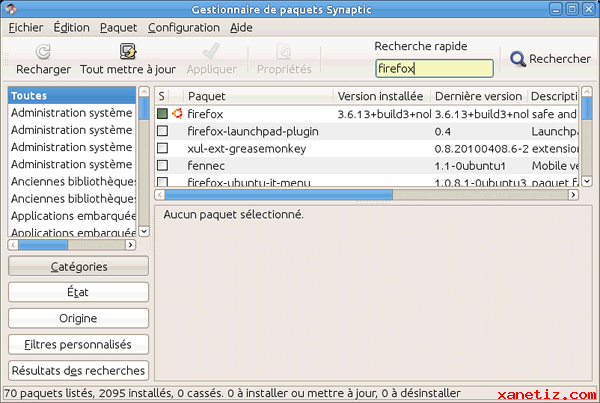Sort by Description column header
This screenshot has width=600, height=403.
tap(553, 96)
